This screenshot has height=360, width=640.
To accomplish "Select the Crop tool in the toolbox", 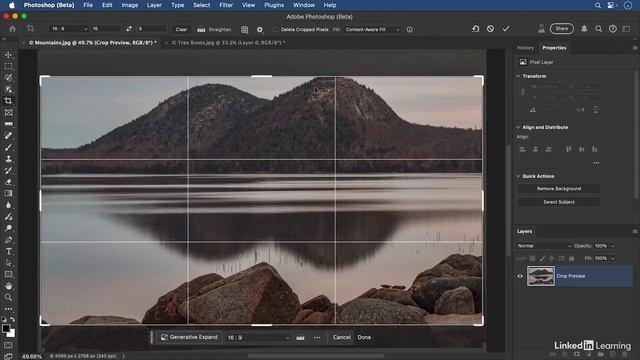I will (8, 101).
